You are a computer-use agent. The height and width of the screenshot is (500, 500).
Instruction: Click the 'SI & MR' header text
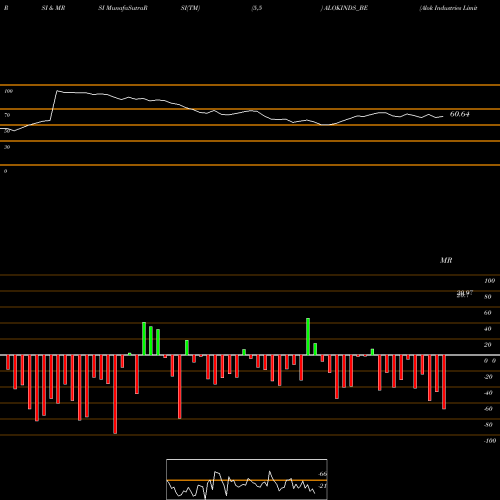pos(53,8)
